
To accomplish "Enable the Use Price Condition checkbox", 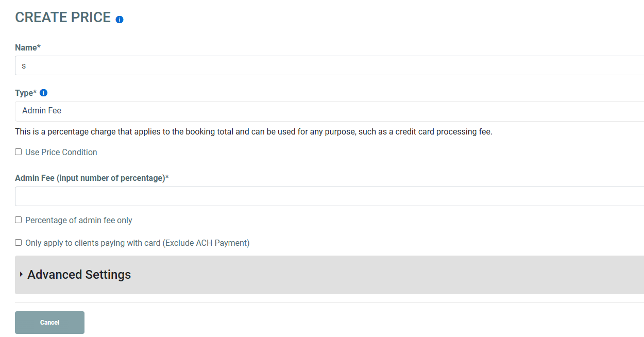I will pos(19,152).
